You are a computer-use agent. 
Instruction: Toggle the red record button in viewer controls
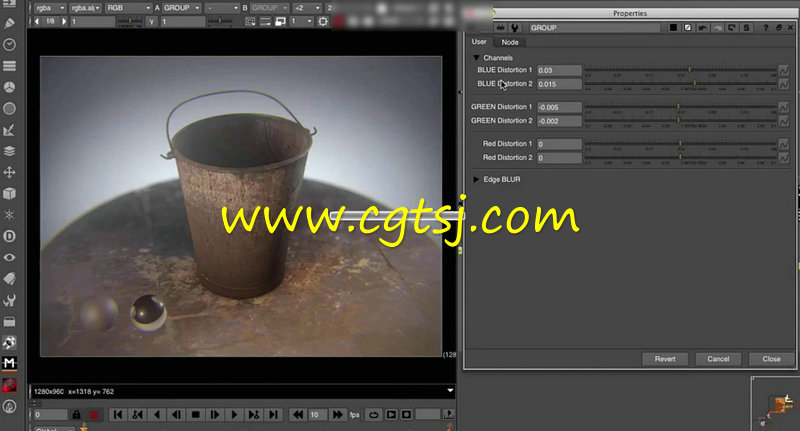[x=94, y=415]
